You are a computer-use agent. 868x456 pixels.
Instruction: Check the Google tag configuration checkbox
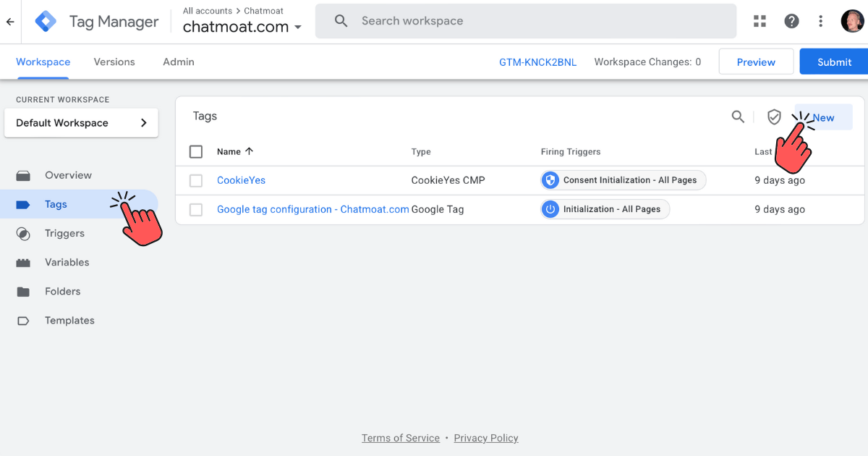pos(196,209)
